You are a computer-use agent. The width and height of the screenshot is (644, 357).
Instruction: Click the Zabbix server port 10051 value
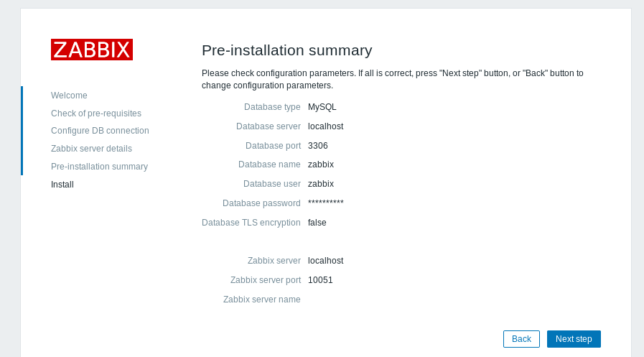[x=320, y=279]
